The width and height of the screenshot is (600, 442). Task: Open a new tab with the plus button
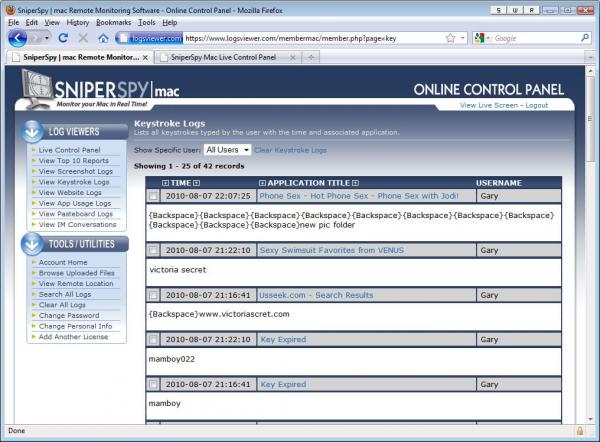pos(311,57)
